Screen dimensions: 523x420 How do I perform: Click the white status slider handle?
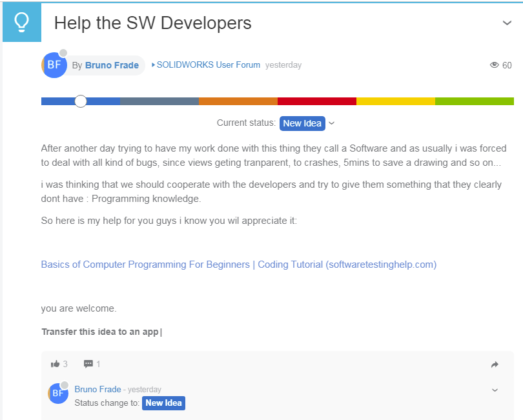80,101
